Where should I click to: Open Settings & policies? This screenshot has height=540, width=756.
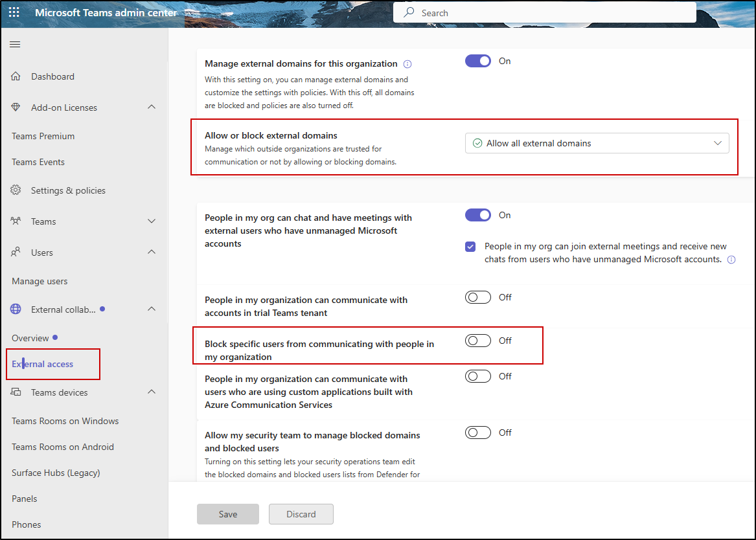68,190
